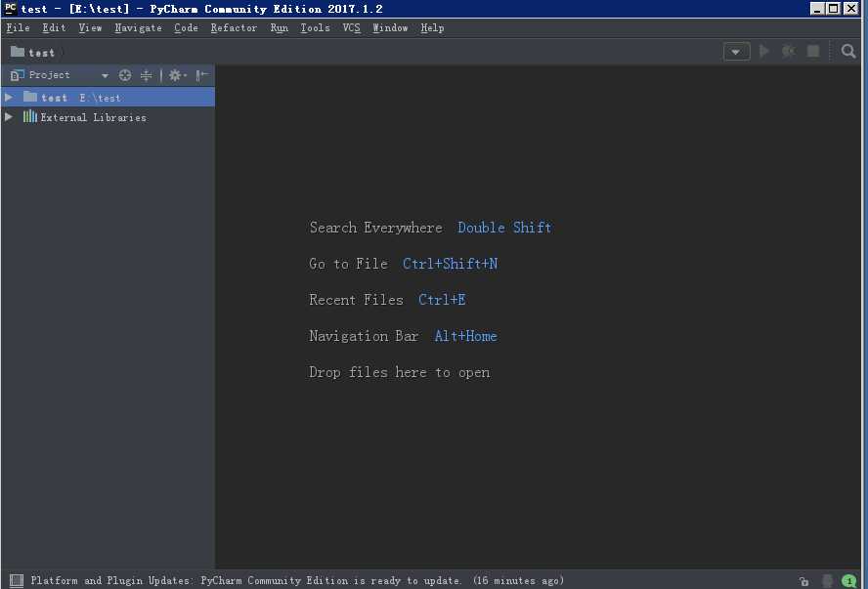Open the run configuration dropdown
Viewport: 868px width, 589px height.
[x=736, y=52]
